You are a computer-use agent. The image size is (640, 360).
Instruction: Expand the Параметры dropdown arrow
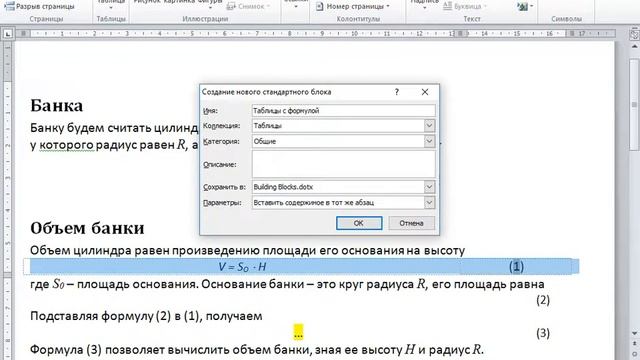tap(429, 202)
